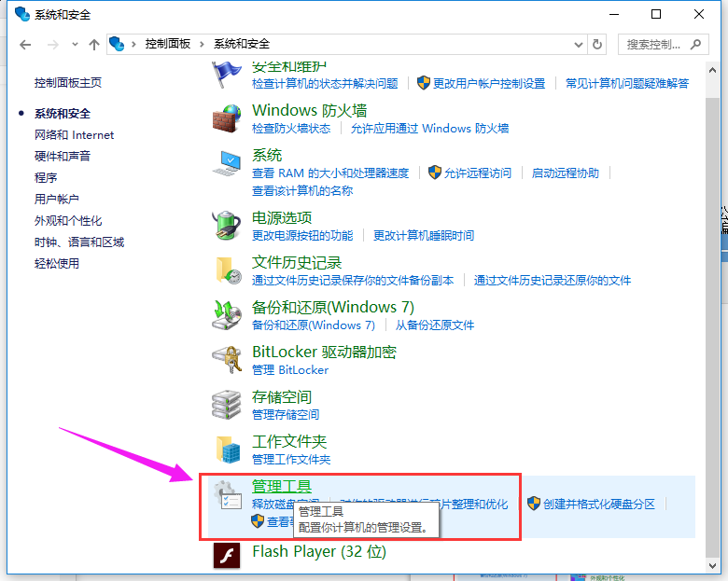Open the 允许远程访问 link
The height and width of the screenshot is (581, 728).
(x=477, y=173)
